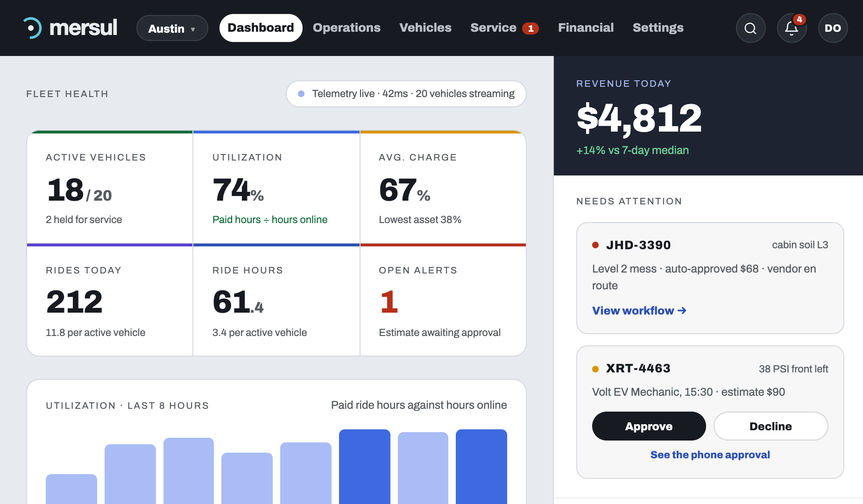Select the Active Vehicles card

(110, 188)
